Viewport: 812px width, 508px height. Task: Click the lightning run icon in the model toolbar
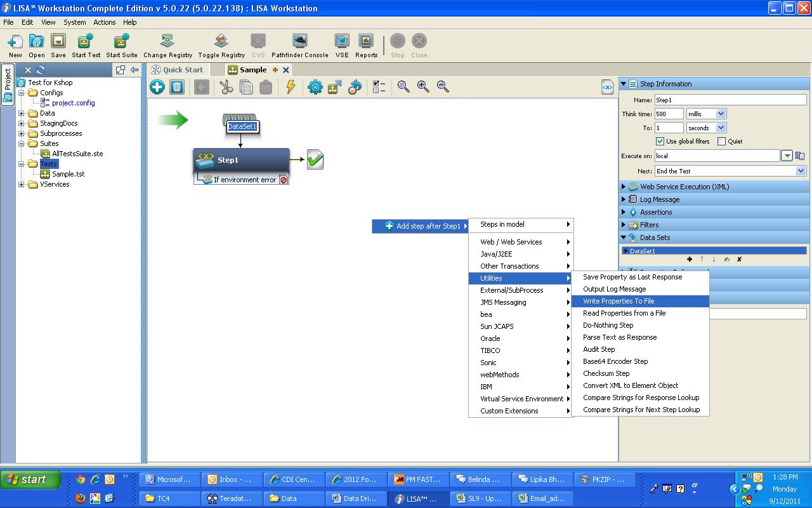pos(291,87)
